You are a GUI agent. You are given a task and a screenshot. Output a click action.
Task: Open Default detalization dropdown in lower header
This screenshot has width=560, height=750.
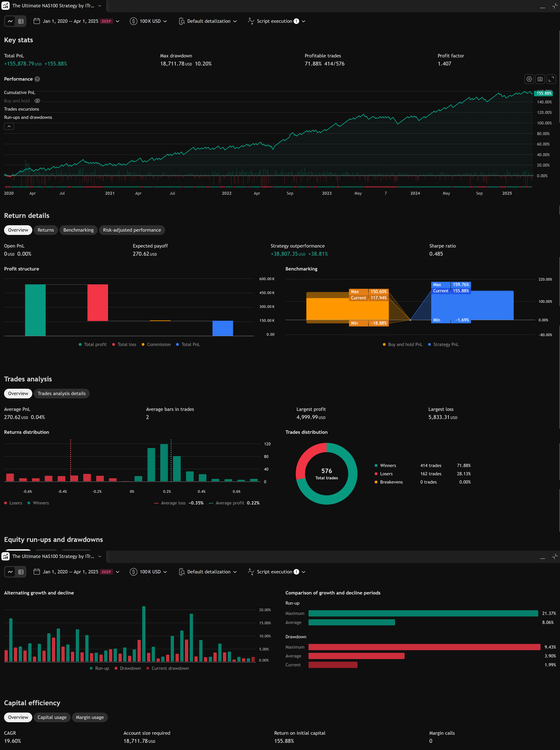235,572
